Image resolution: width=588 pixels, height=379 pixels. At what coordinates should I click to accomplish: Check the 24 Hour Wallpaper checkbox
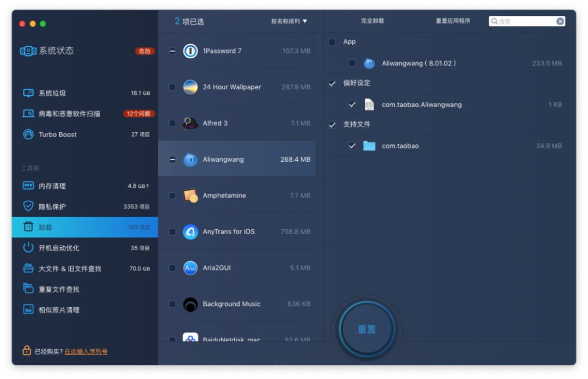click(x=172, y=87)
